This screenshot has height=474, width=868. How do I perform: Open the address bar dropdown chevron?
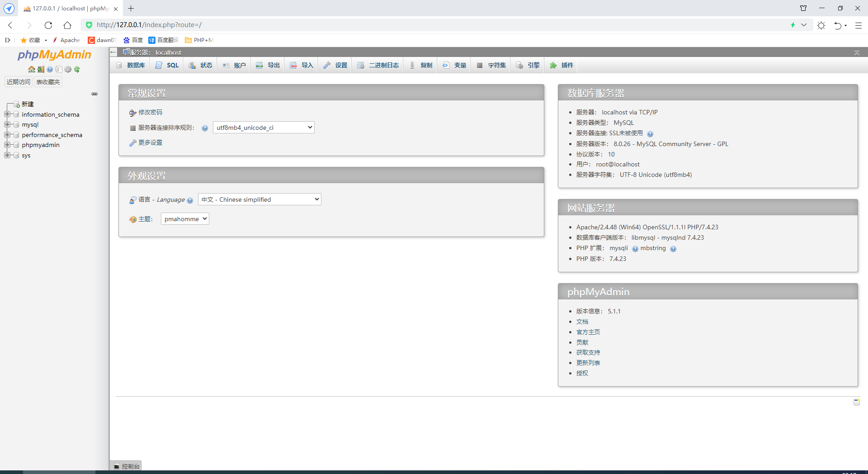[x=804, y=25]
